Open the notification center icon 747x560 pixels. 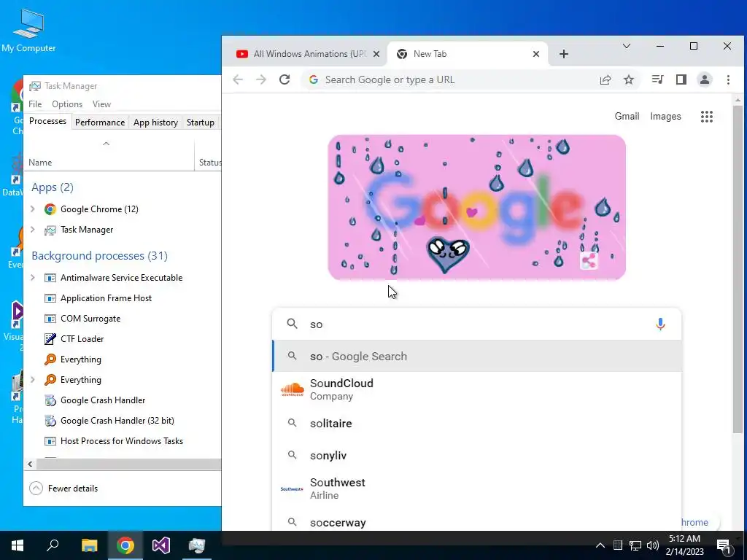point(724,545)
